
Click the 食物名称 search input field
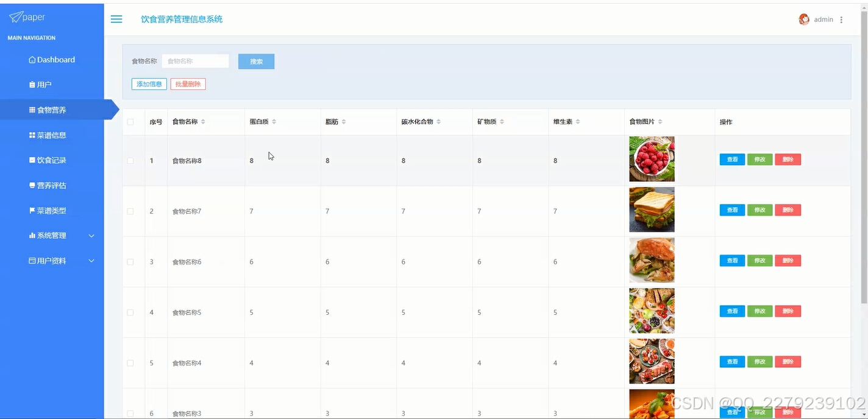195,61
